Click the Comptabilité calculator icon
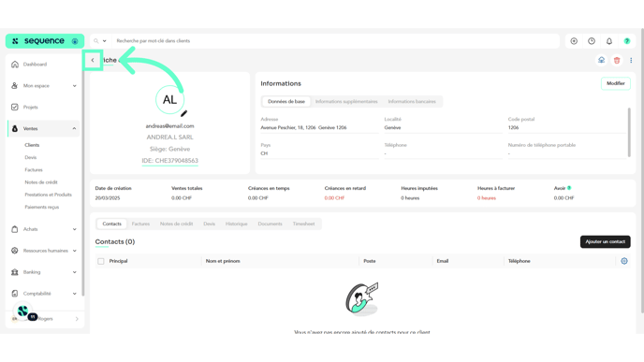 [15, 294]
